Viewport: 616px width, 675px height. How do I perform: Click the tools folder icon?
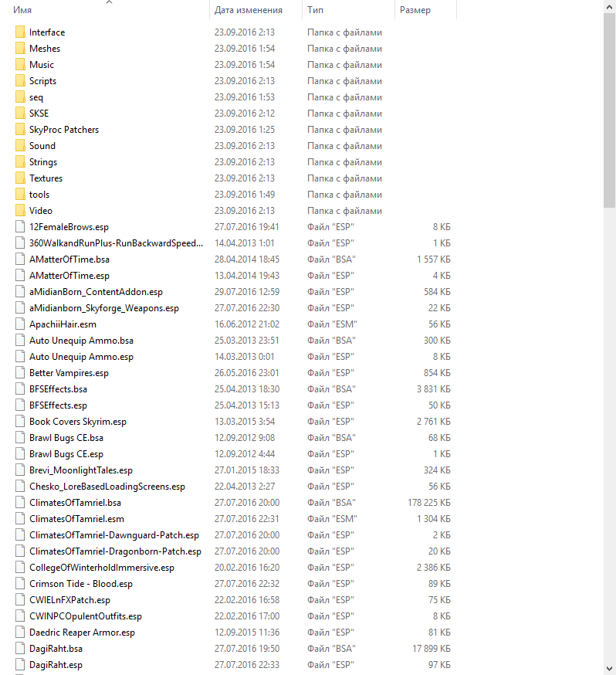[x=20, y=195]
